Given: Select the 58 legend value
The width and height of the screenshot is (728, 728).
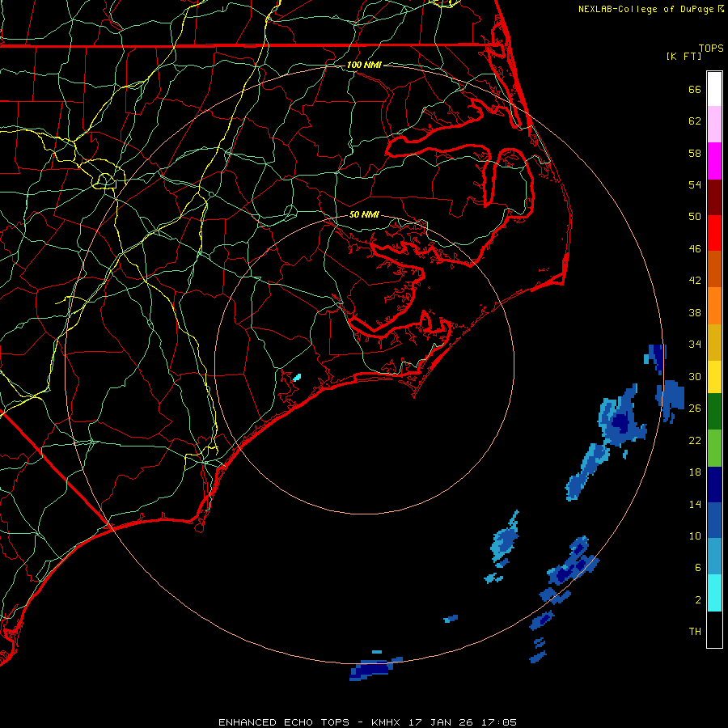Looking at the screenshot, I should 695,153.
